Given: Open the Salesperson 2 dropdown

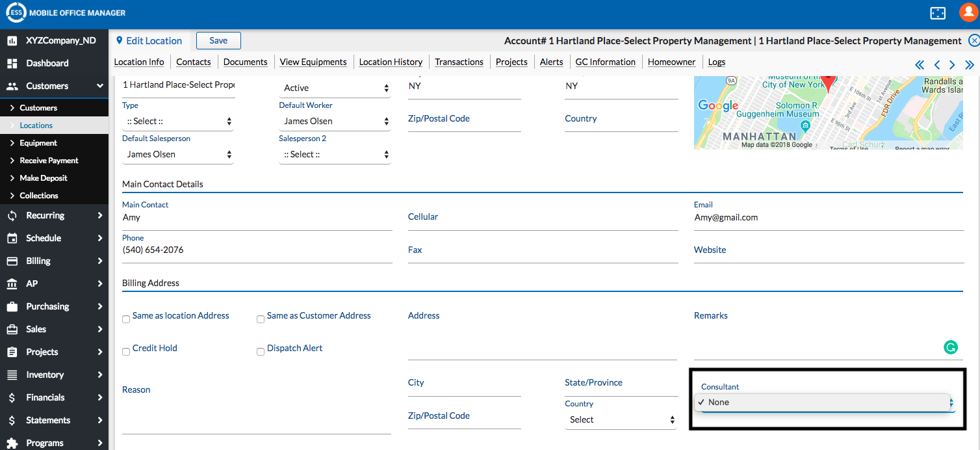Looking at the screenshot, I should pyautogui.click(x=335, y=155).
